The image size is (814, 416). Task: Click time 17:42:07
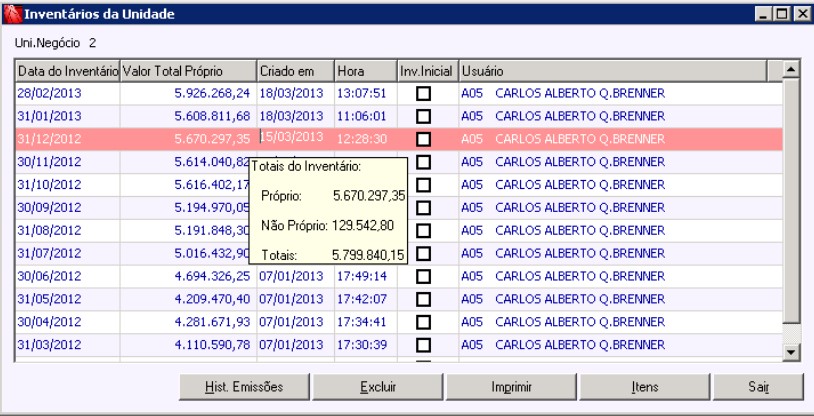click(x=362, y=299)
